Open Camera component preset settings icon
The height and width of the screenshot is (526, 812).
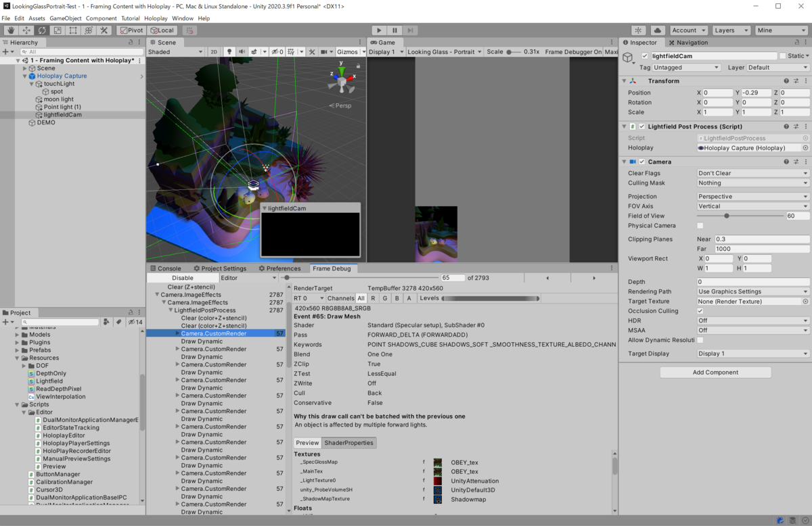click(x=796, y=162)
